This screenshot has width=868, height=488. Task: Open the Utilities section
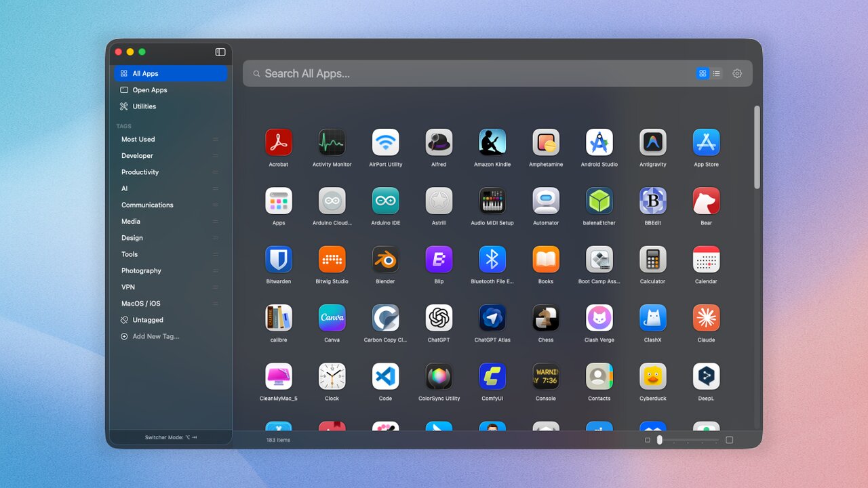(x=171, y=106)
